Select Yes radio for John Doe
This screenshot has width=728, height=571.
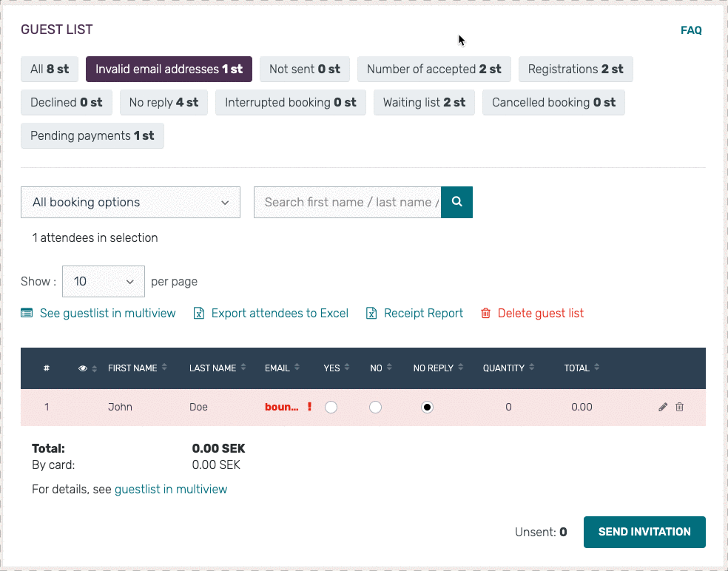tap(331, 407)
